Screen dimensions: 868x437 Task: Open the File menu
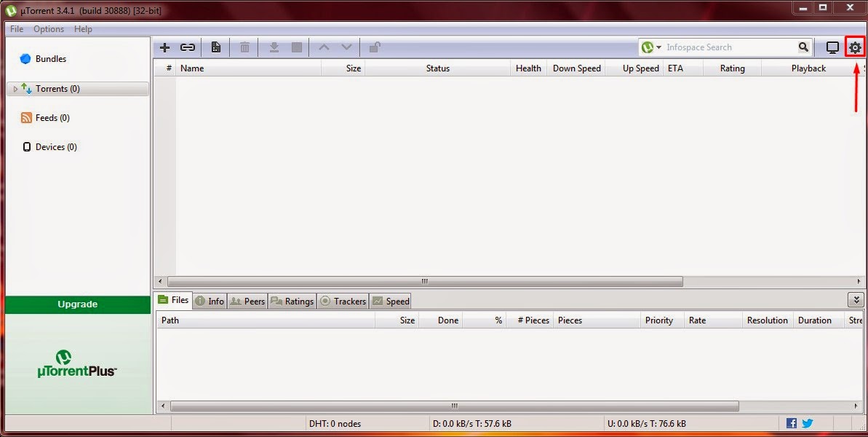tap(17, 29)
